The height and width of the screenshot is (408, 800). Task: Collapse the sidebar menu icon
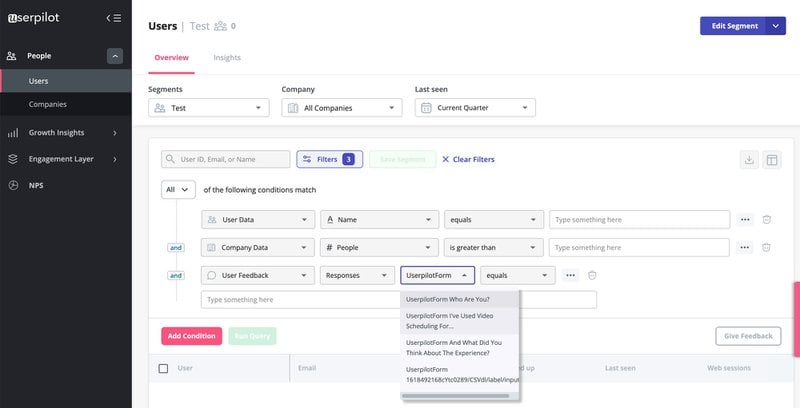[x=114, y=18]
